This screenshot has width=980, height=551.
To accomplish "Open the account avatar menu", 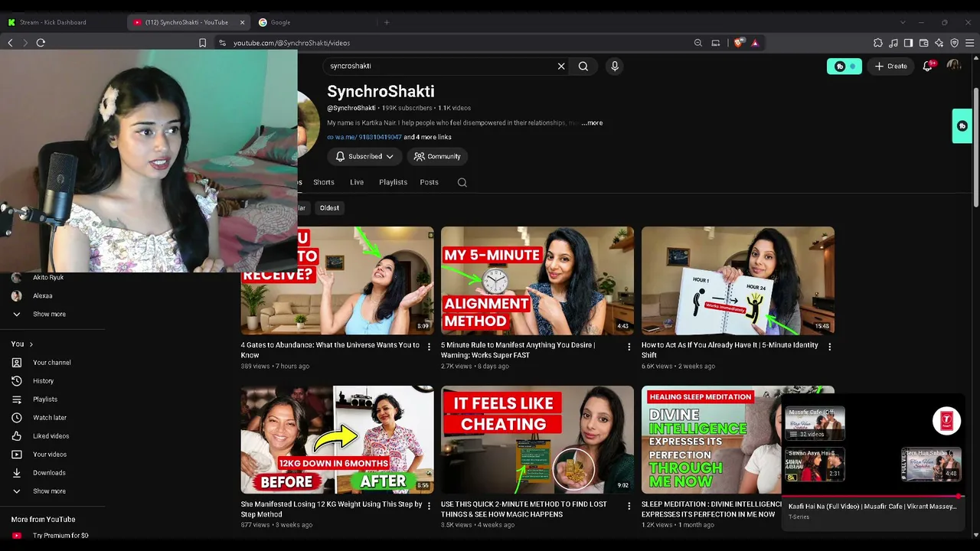I will (954, 66).
